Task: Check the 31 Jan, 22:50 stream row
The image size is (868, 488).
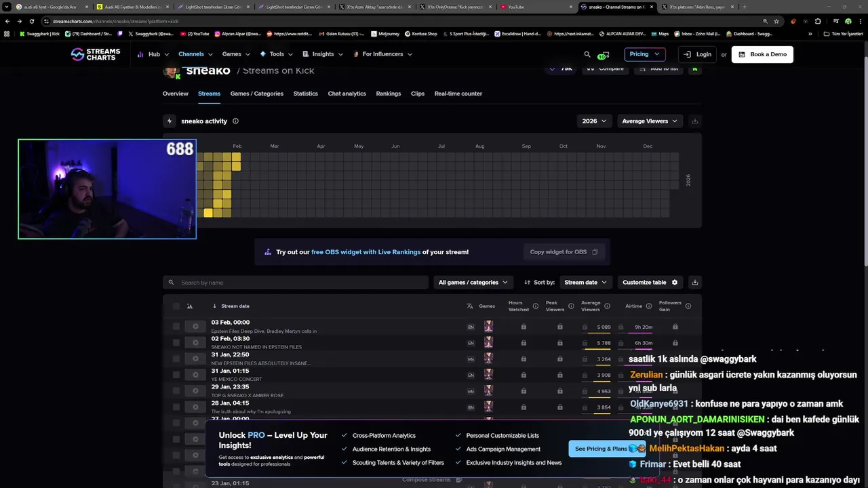Action: (x=176, y=359)
